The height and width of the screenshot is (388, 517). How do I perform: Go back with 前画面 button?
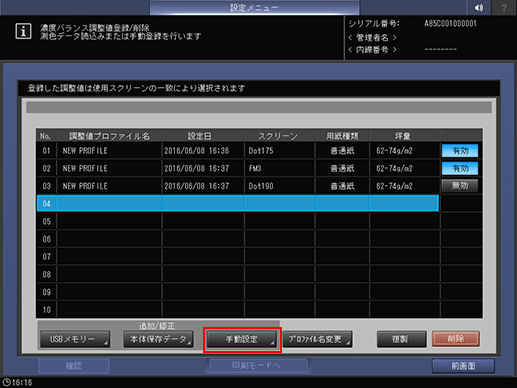pos(463,366)
